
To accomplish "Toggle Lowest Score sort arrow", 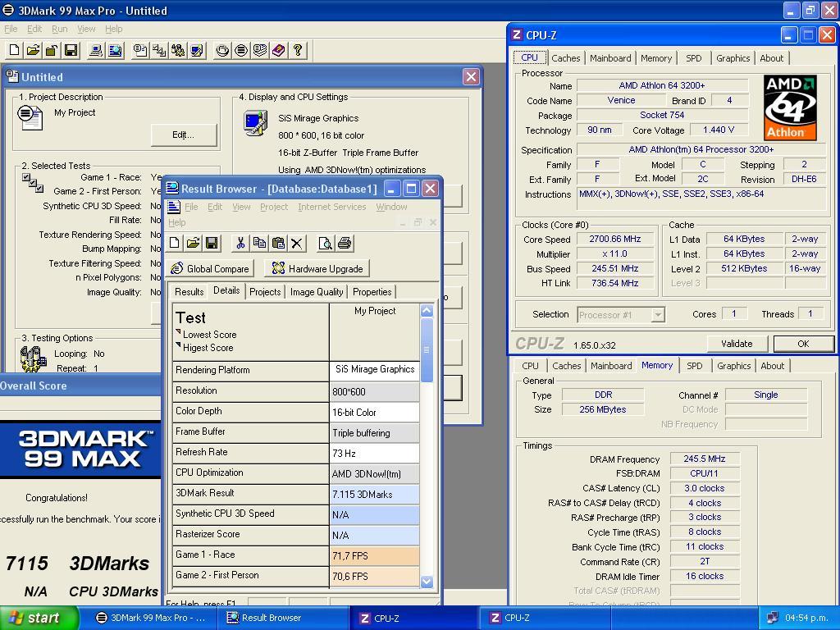I will pyautogui.click(x=178, y=332).
